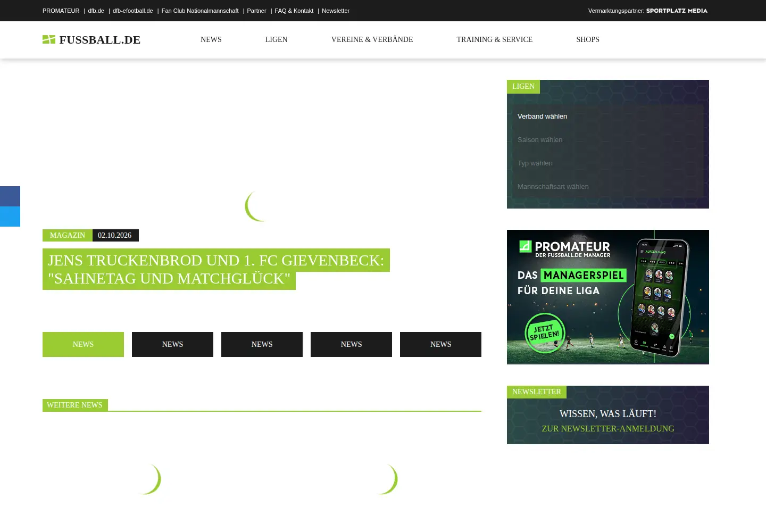Click the Jetzt Spielen badge
The image size is (766, 532).
[x=544, y=333]
